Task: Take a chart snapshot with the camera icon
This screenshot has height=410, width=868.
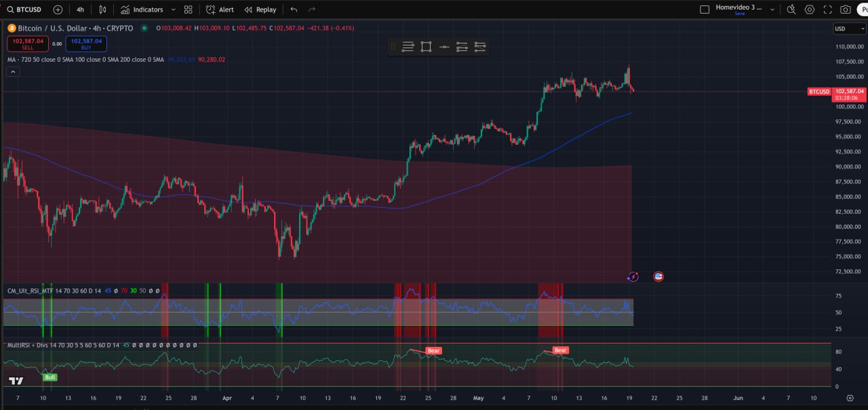Action: point(846,10)
